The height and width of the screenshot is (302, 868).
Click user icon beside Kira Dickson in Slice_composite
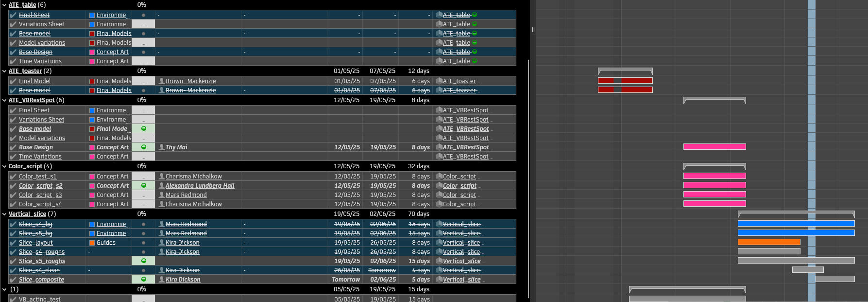pos(162,280)
